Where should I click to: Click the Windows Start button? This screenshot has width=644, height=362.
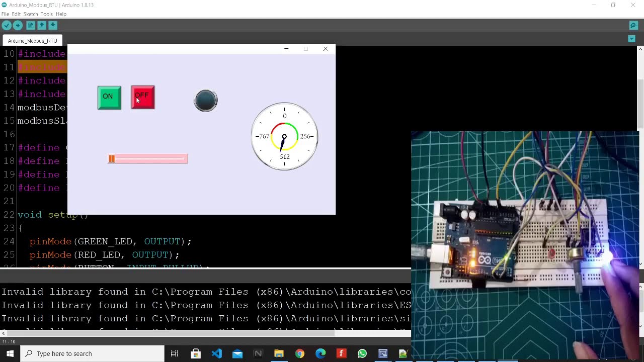point(10,353)
